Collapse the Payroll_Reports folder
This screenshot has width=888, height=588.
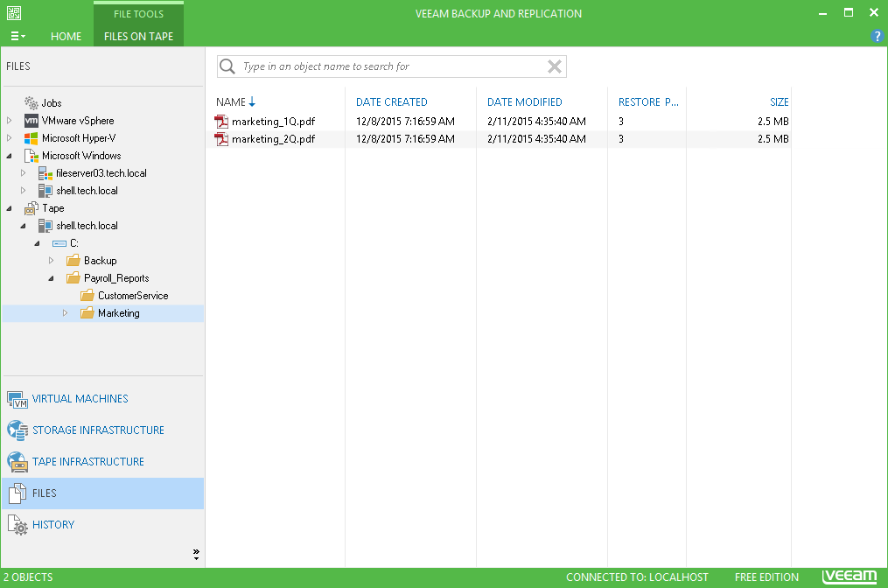pyautogui.click(x=51, y=279)
